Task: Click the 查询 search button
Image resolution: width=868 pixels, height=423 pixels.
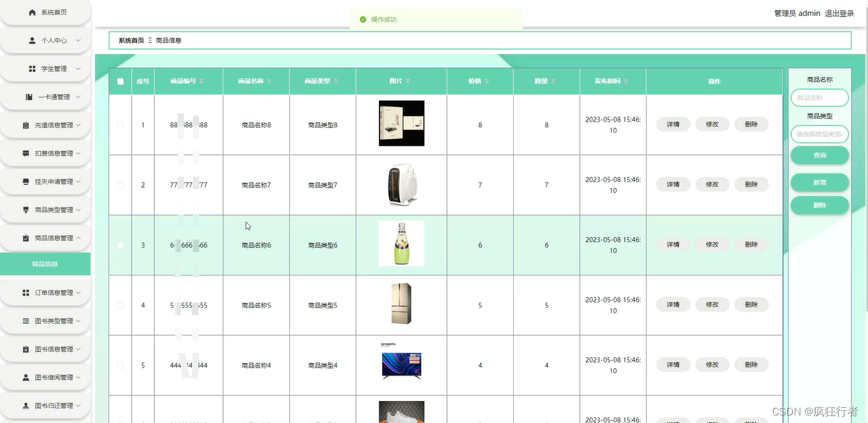Action: pyautogui.click(x=819, y=156)
